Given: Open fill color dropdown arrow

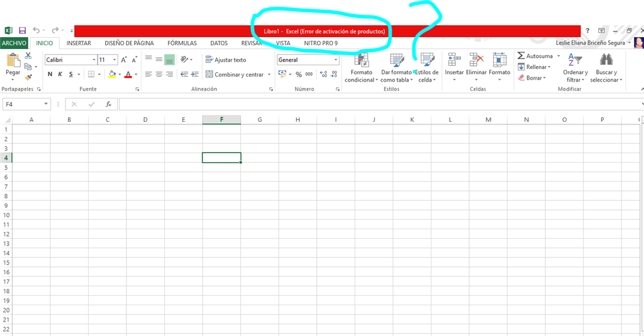Looking at the screenshot, I should coord(119,75).
